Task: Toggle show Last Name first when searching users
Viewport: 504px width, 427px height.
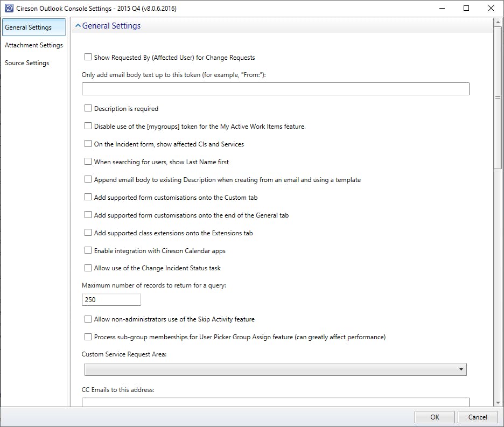Action: coord(88,162)
